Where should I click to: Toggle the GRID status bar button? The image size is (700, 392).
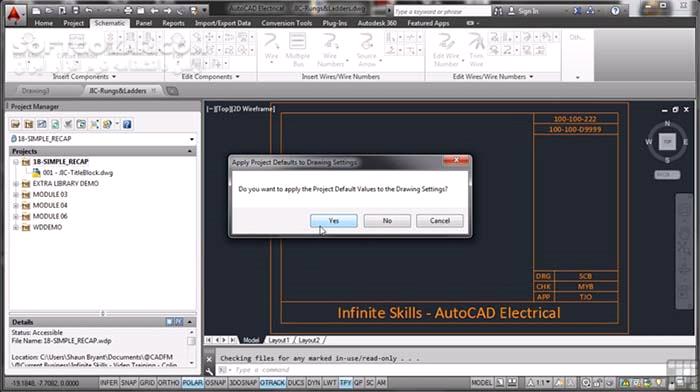[x=147, y=383]
